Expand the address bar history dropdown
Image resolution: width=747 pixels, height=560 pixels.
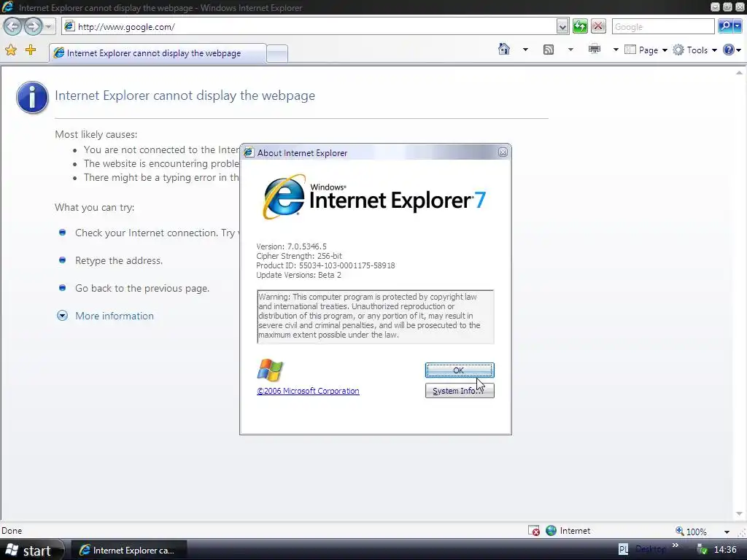click(x=562, y=27)
